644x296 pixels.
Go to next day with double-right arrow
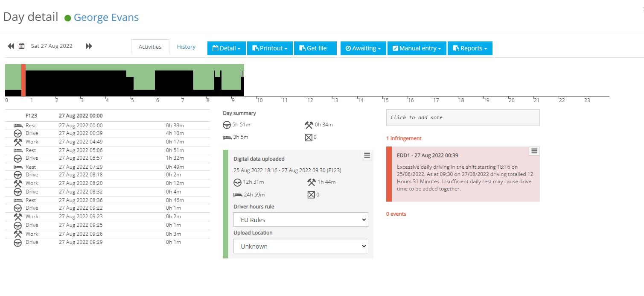click(89, 46)
